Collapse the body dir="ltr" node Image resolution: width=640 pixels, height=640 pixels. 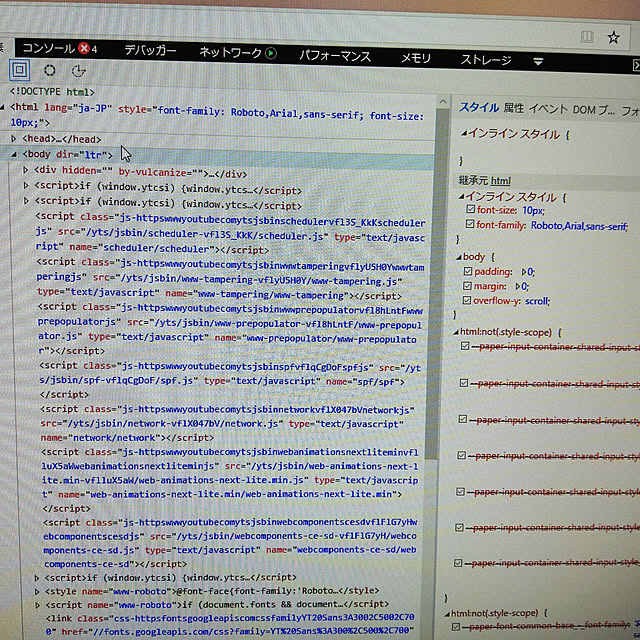pyautogui.click(x=13, y=154)
